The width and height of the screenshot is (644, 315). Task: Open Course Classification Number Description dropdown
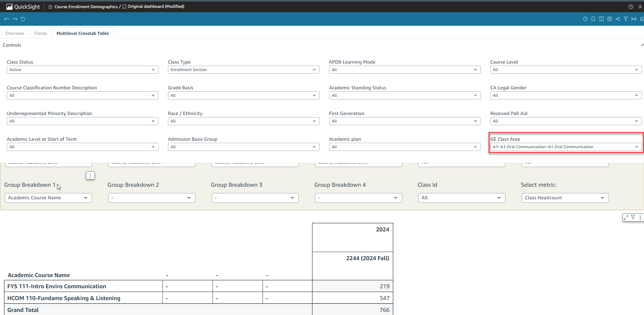pos(82,95)
